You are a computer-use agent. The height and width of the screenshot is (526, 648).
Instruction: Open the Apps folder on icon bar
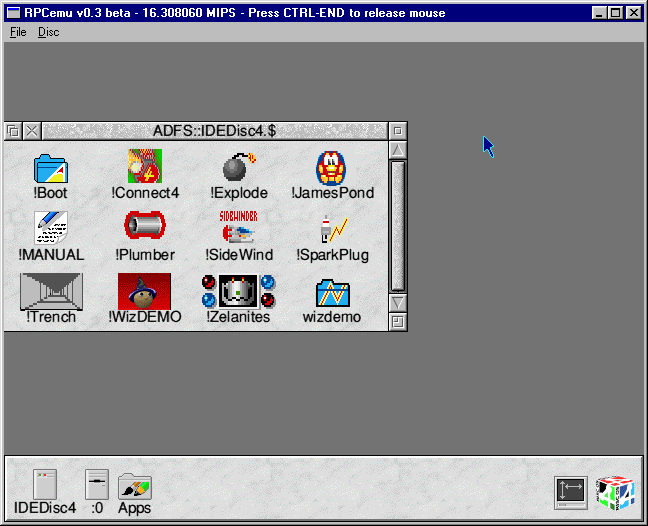[135, 486]
